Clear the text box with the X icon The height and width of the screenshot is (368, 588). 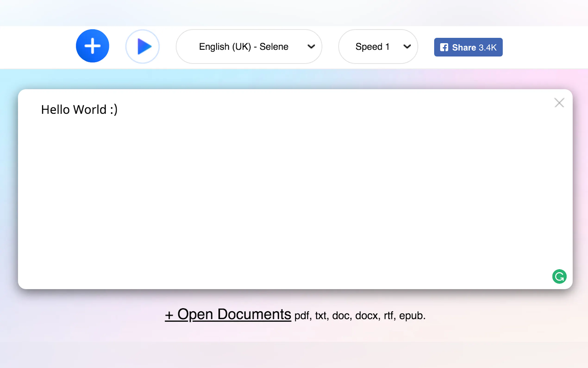[x=559, y=103]
